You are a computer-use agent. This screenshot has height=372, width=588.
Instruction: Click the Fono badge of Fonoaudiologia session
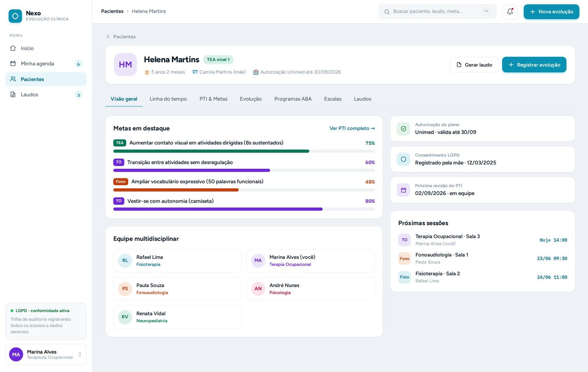pyautogui.click(x=404, y=259)
